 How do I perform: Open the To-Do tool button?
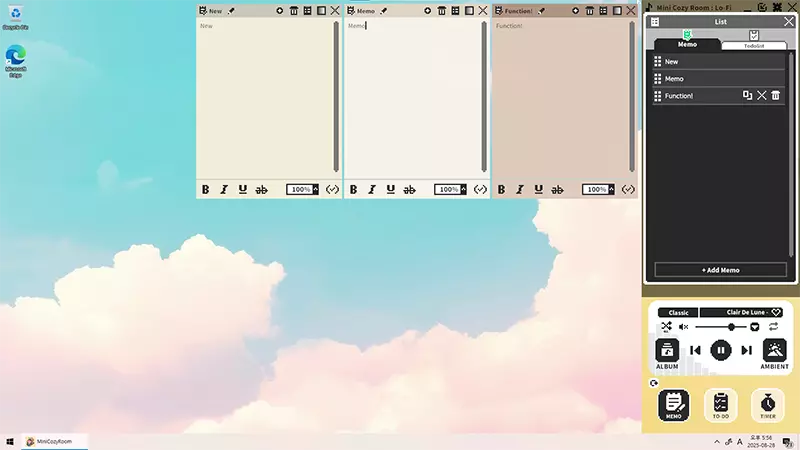point(720,405)
